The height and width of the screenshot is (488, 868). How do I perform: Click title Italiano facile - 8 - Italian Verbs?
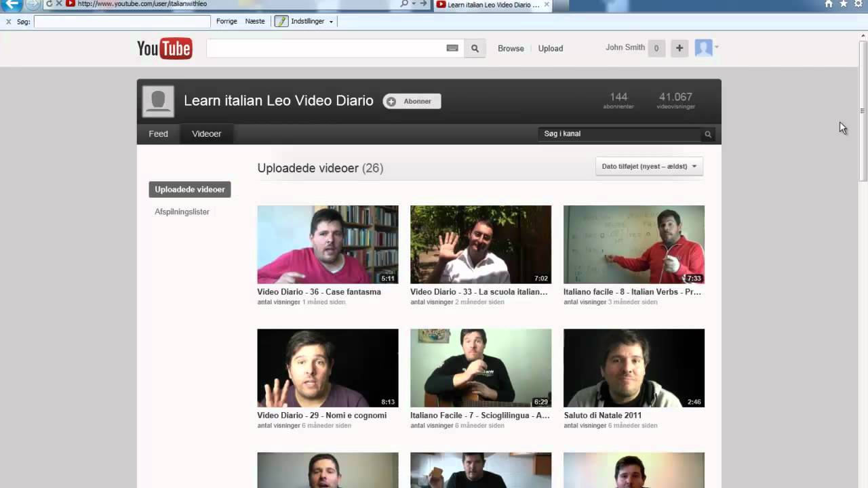click(632, 292)
